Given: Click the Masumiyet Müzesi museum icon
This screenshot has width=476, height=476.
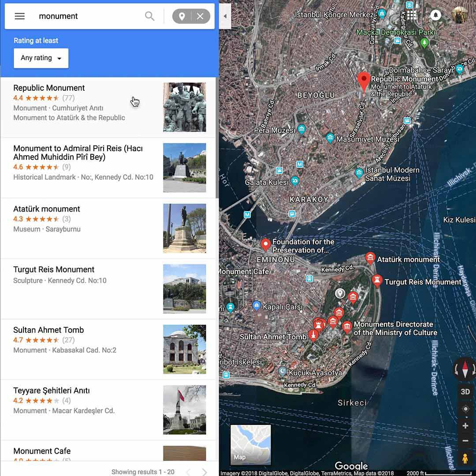Looking at the screenshot, I should coord(330,138).
